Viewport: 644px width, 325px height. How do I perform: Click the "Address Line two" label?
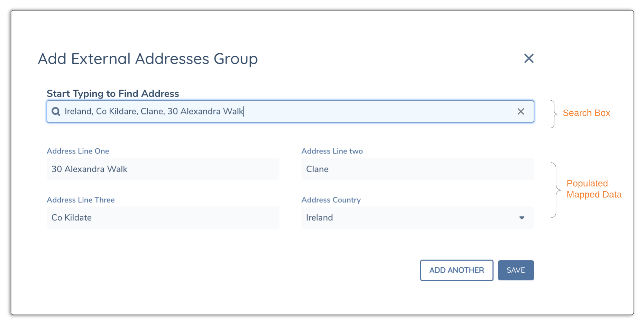click(x=332, y=151)
